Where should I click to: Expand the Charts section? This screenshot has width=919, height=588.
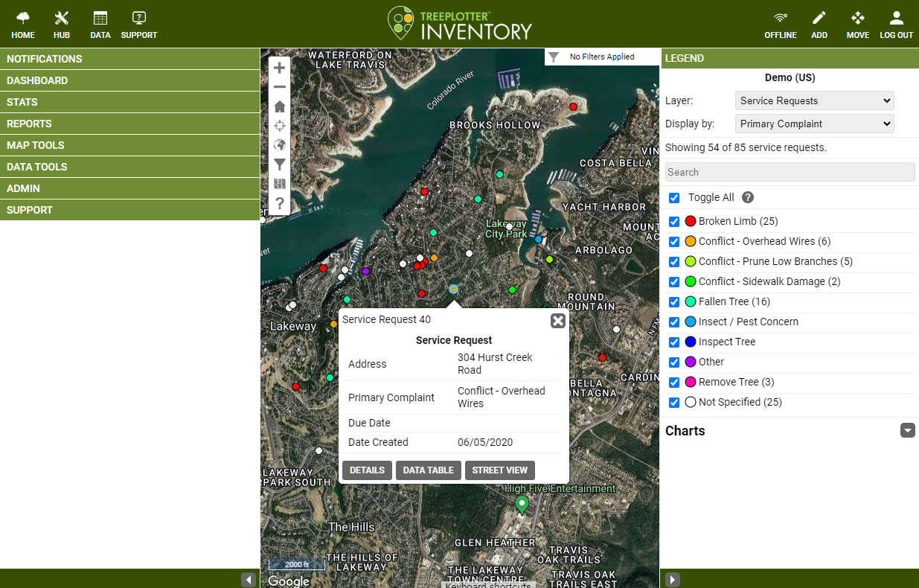(x=907, y=430)
